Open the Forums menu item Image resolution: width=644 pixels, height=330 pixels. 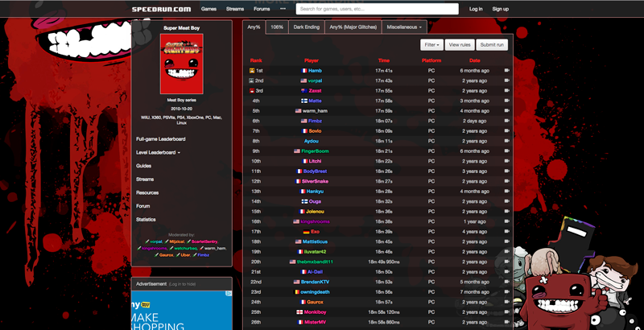262,9
